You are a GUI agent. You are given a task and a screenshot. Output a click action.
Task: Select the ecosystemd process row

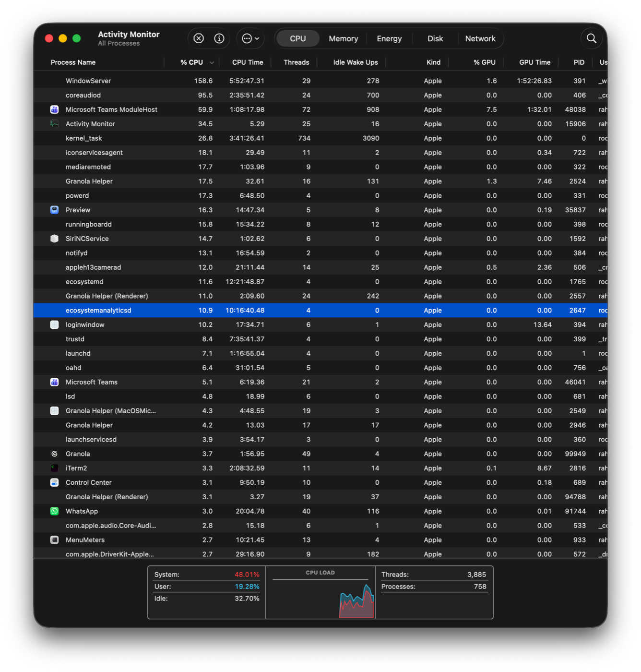[320, 282]
